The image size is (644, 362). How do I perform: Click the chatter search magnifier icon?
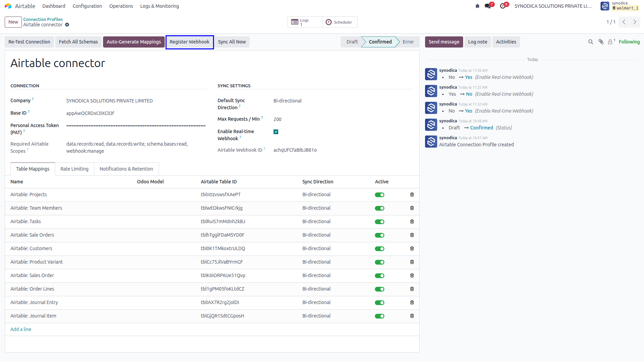590,42
